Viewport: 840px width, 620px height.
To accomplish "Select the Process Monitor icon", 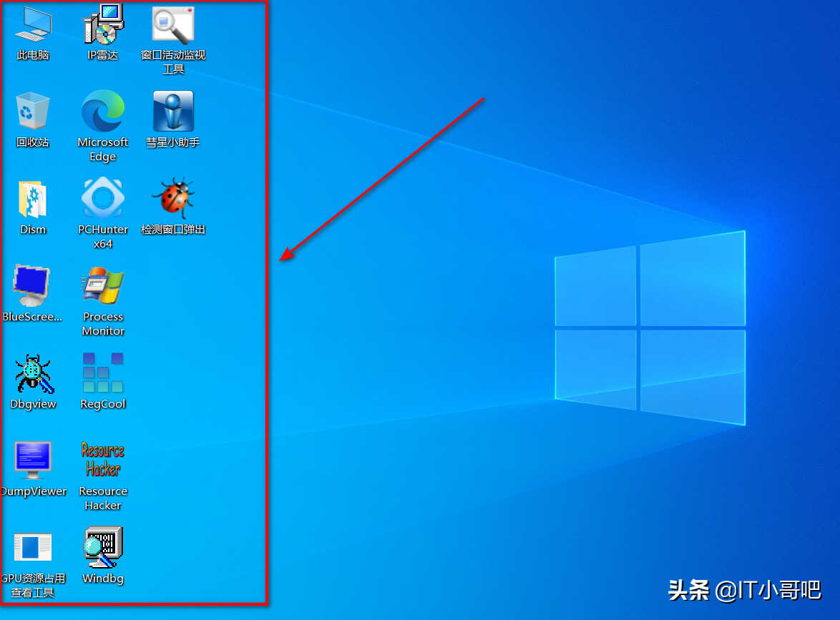I will point(103,285).
